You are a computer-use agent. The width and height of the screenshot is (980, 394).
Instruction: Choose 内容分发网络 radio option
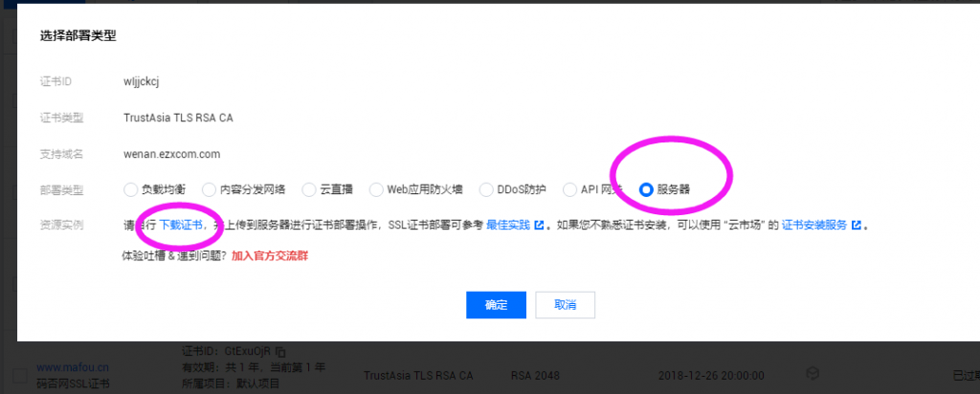(x=210, y=189)
